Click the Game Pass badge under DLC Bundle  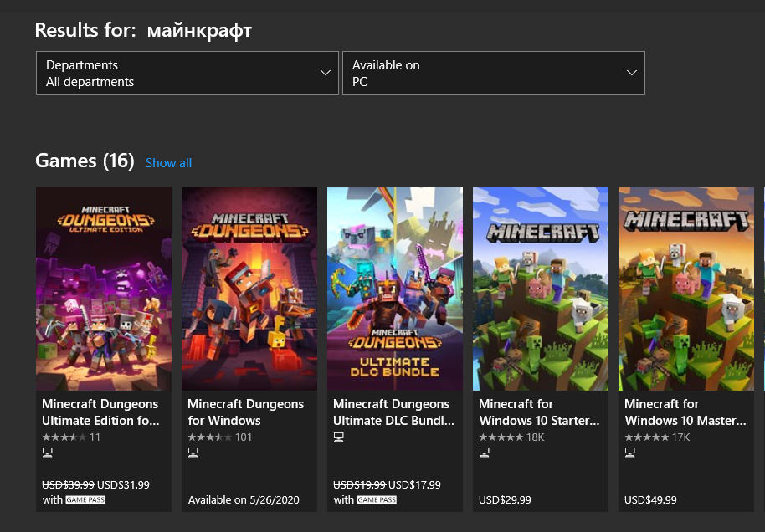pyautogui.click(x=377, y=500)
